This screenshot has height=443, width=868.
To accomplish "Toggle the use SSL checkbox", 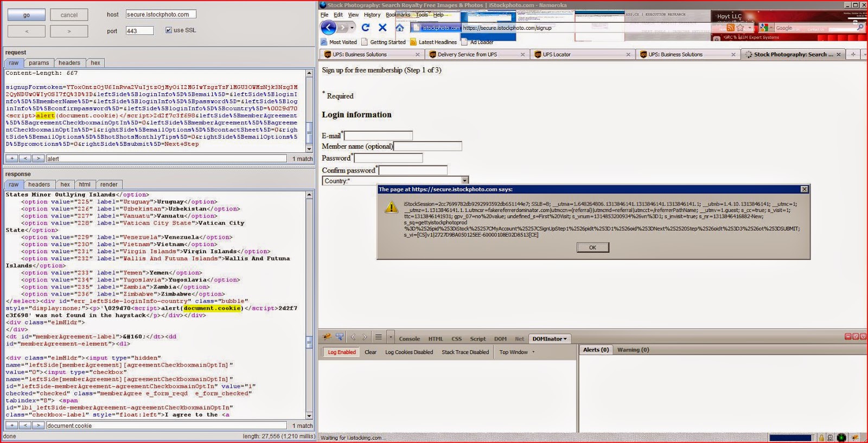I will [x=169, y=30].
